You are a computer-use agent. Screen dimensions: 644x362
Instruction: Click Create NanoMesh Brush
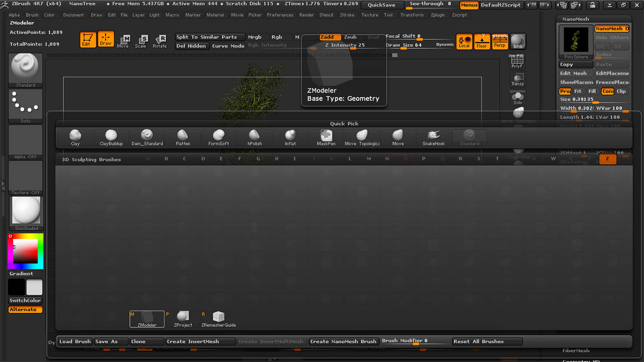[x=344, y=341]
